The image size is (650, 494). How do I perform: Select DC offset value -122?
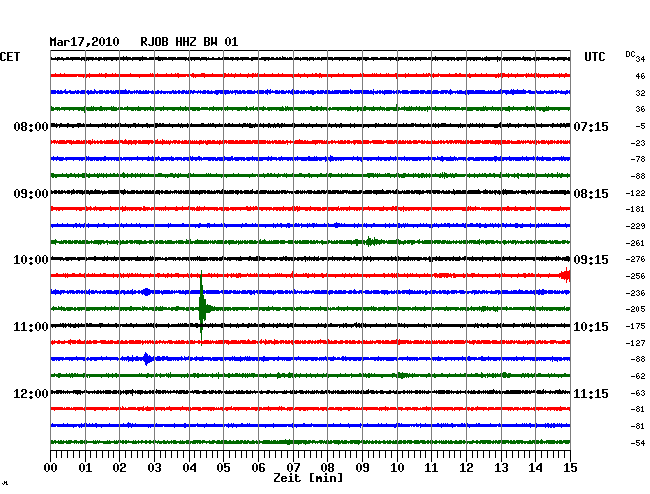pos(635,193)
